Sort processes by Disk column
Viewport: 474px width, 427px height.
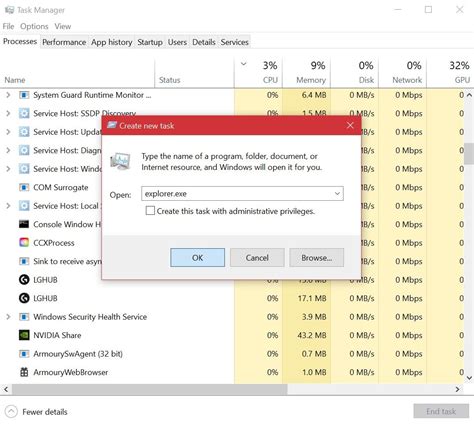pos(354,72)
